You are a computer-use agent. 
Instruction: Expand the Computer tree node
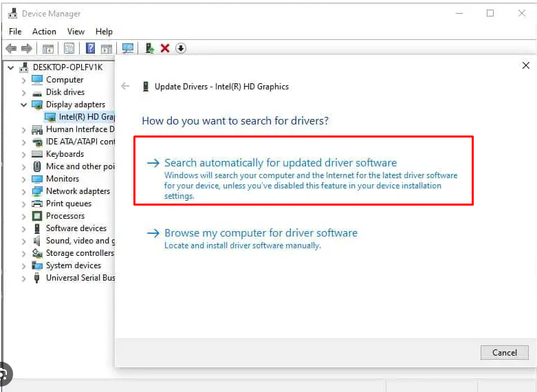pyautogui.click(x=23, y=80)
